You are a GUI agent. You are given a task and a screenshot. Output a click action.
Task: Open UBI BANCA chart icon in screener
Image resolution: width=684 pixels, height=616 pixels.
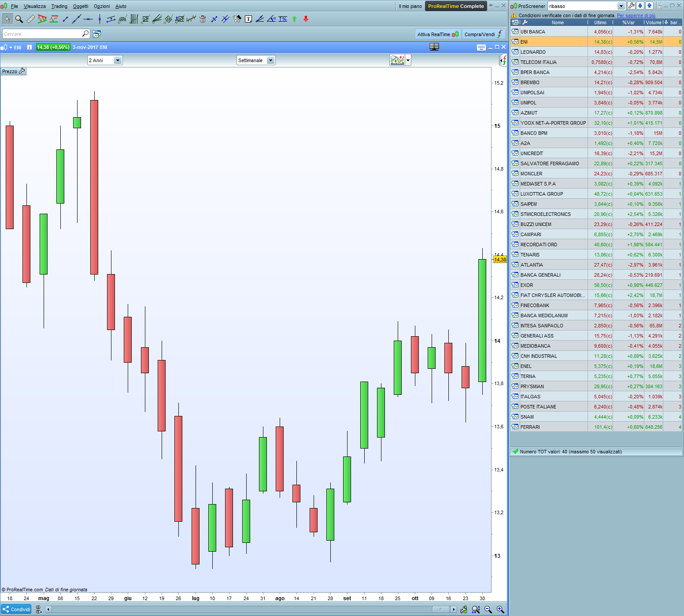click(x=515, y=32)
